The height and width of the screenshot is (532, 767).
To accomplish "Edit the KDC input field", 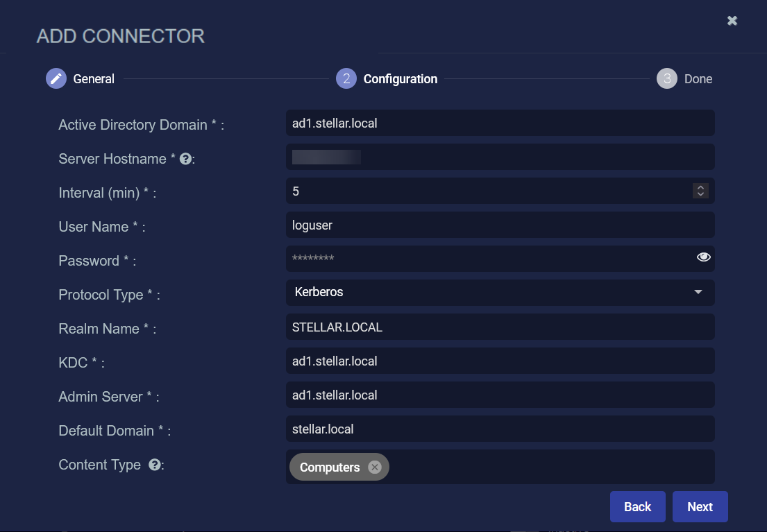I will 500,361.
